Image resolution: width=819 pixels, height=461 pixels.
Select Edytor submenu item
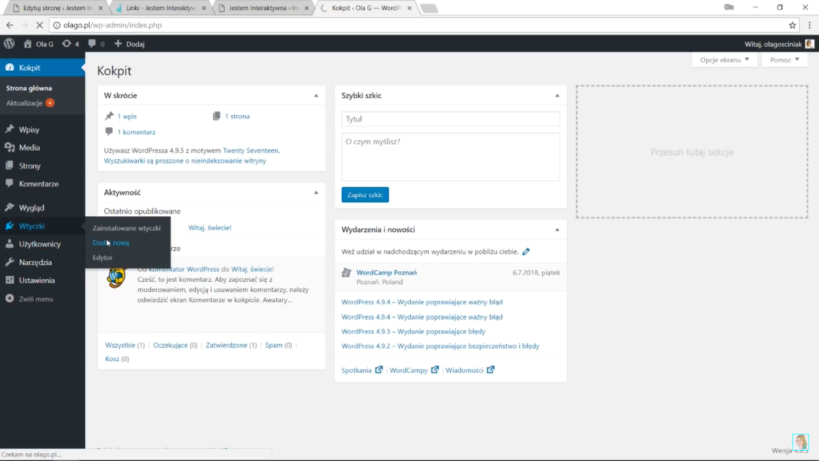click(102, 257)
